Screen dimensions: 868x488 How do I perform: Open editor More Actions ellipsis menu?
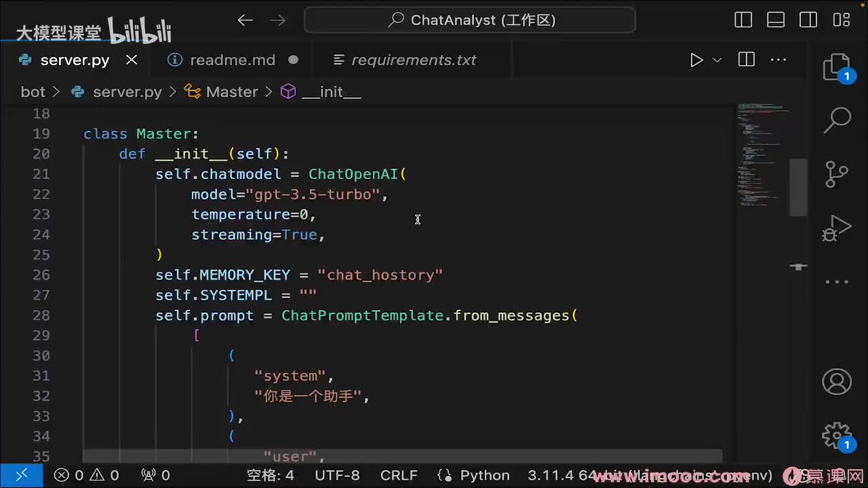click(x=778, y=60)
